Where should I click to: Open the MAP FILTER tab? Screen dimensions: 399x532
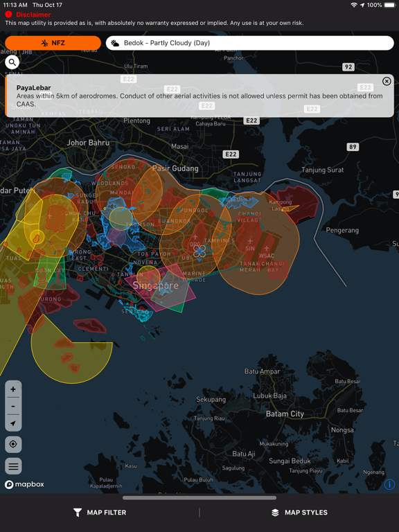click(x=100, y=513)
